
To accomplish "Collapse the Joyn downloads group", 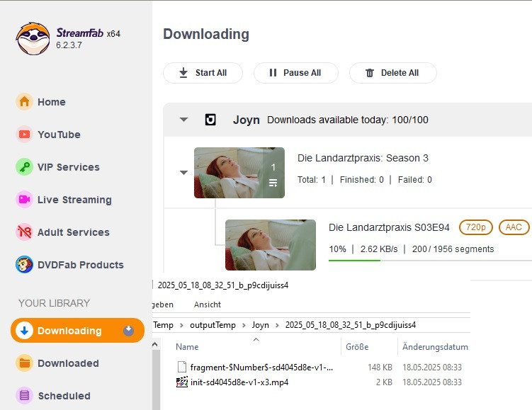I will tap(183, 120).
